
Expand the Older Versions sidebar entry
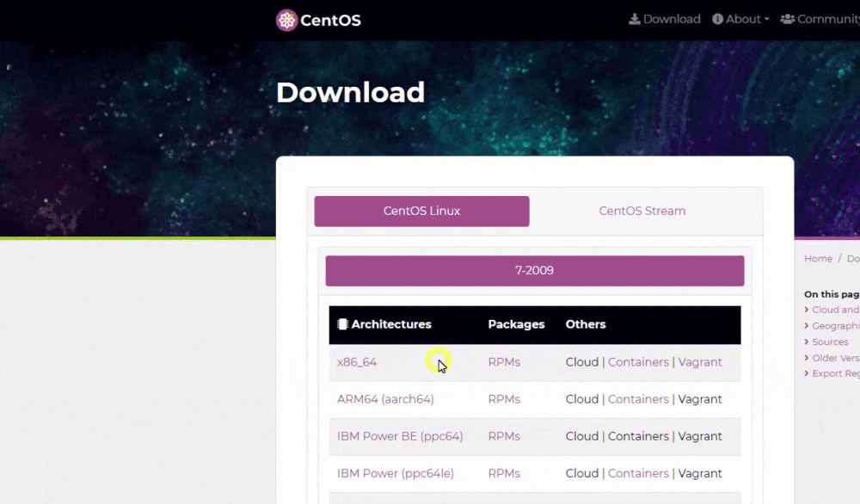[x=834, y=357]
